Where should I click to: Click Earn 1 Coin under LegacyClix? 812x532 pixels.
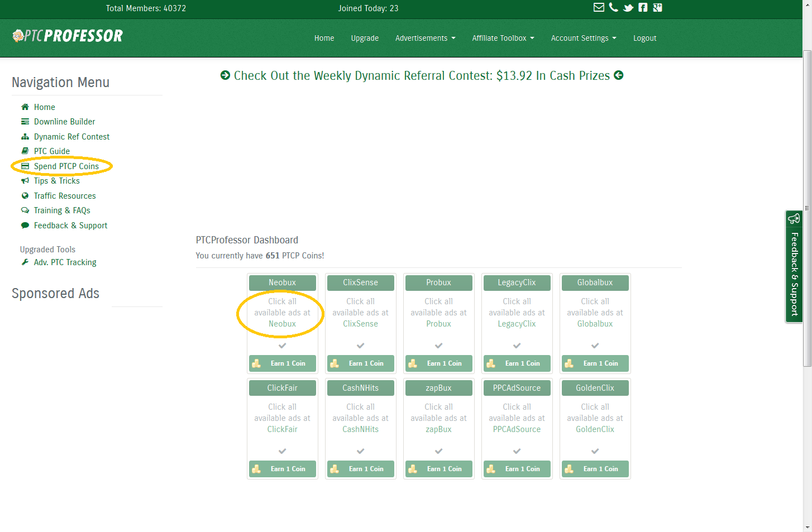point(517,363)
